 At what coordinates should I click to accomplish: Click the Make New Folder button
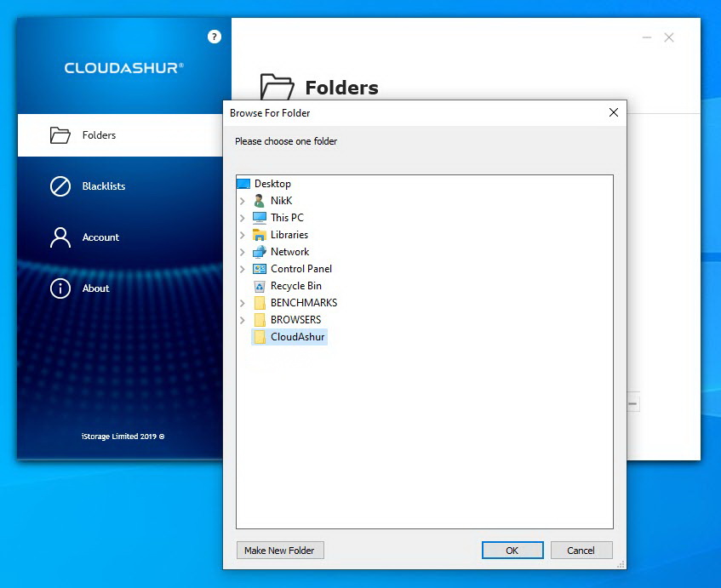(x=280, y=551)
